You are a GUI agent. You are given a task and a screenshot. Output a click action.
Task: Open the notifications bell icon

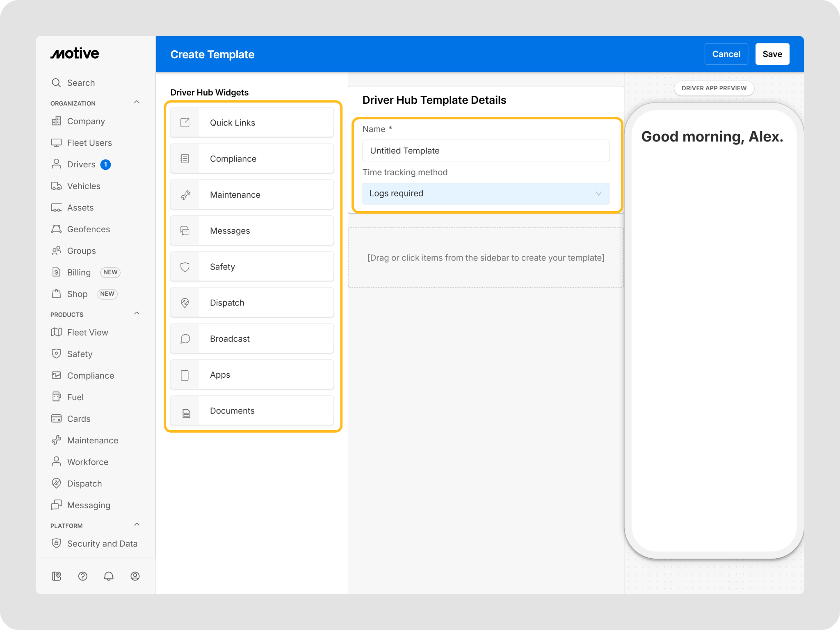pyautogui.click(x=109, y=576)
